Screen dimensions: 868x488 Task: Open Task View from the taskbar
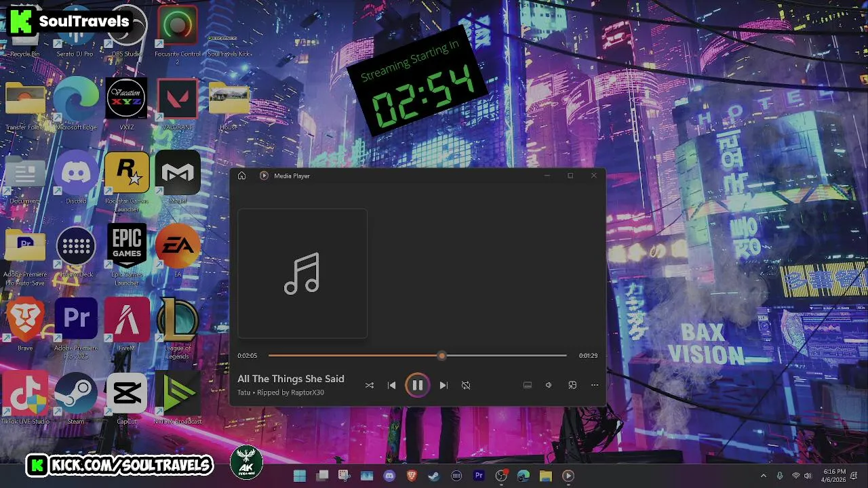point(322,476)
